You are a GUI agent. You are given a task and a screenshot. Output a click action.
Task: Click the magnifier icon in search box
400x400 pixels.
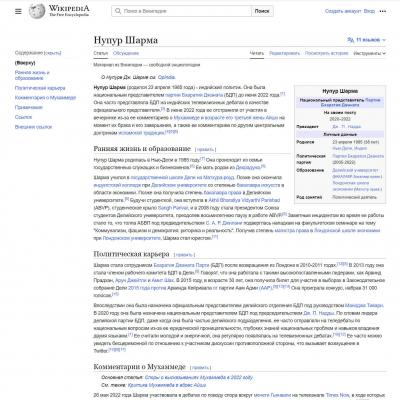click(118, 11)
